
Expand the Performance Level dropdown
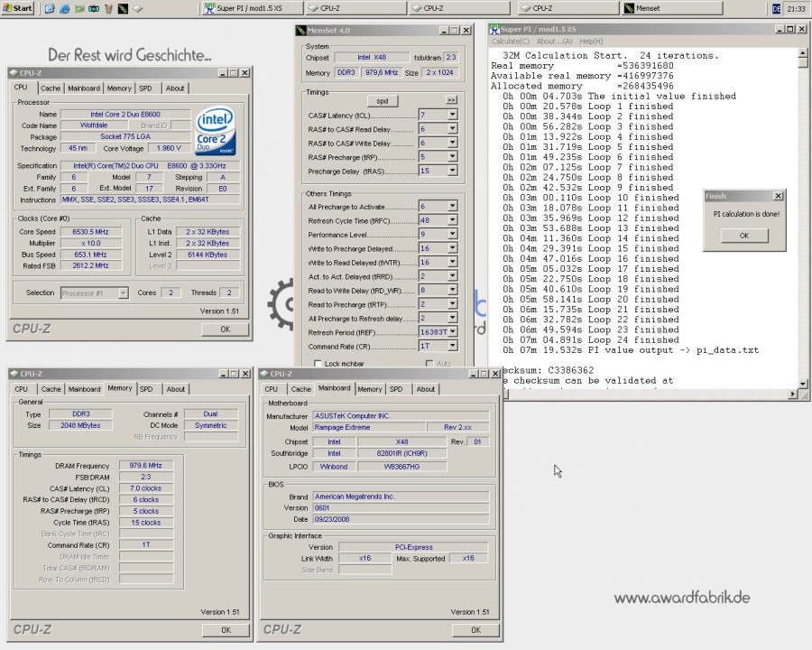click(452, 235)
